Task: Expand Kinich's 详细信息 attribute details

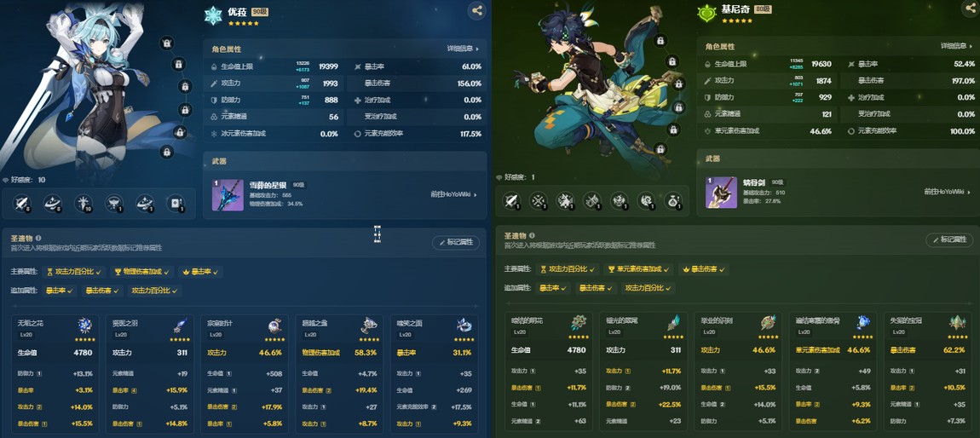Action: 957,46
